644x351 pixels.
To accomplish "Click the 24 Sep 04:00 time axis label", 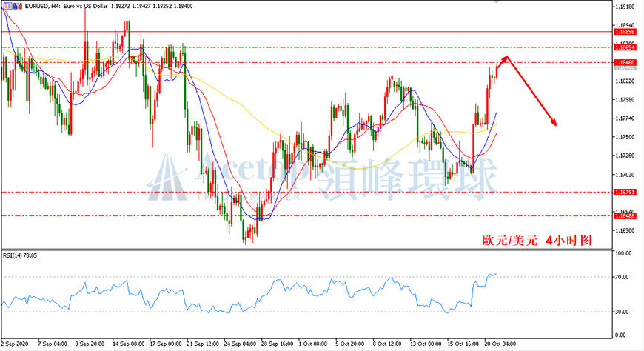I will click(x=240, y=344).
